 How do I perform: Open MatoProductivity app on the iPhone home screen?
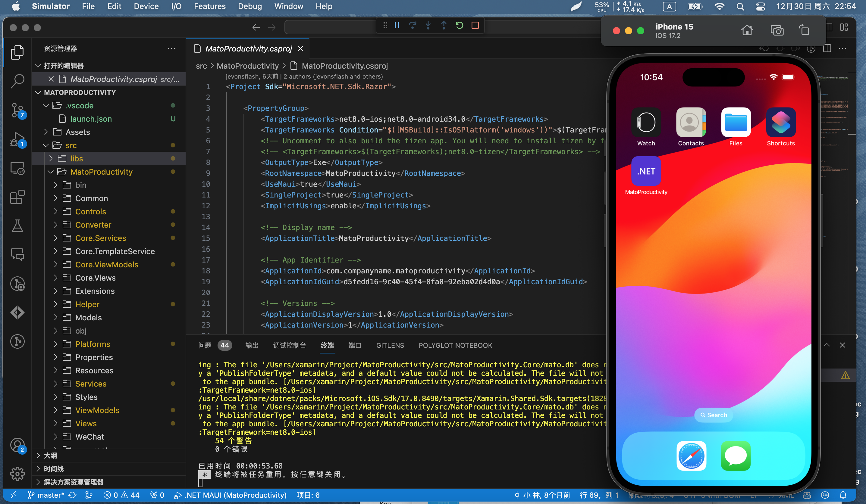(646, 171)
